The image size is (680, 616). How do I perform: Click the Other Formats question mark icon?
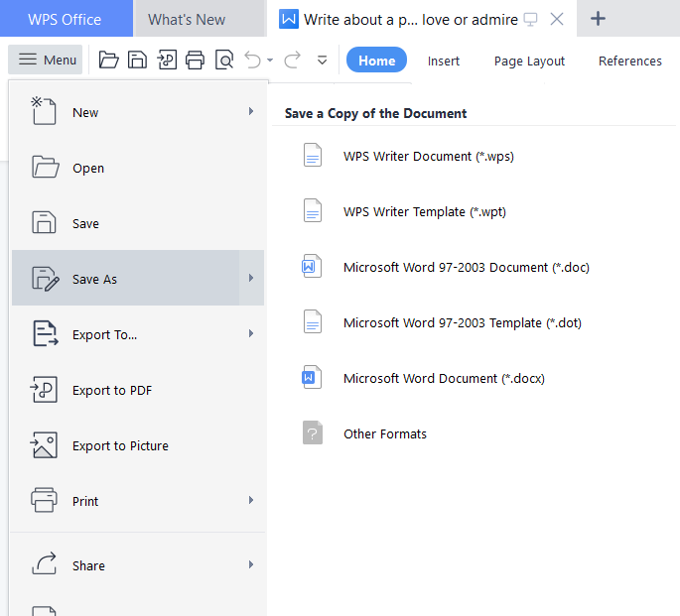313,432
